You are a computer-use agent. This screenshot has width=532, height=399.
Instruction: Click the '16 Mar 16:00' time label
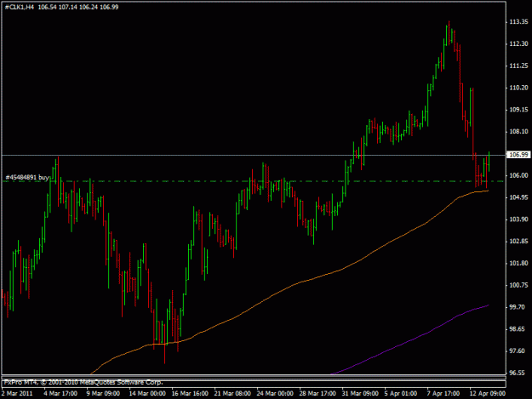coord(190,394)
